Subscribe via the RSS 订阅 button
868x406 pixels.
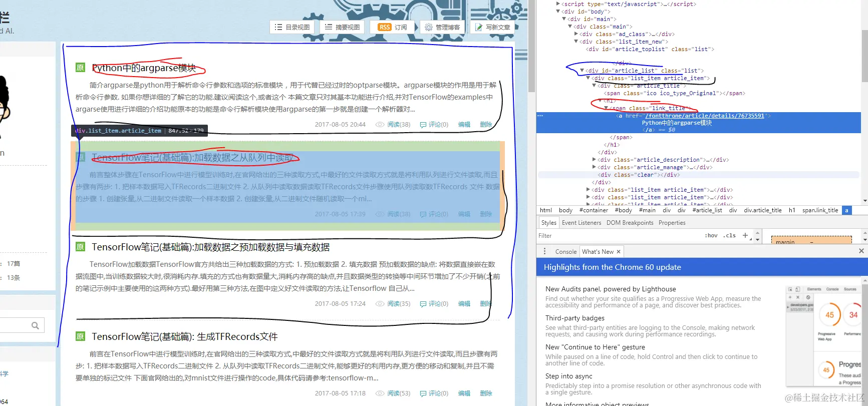[x=392, y=27]
